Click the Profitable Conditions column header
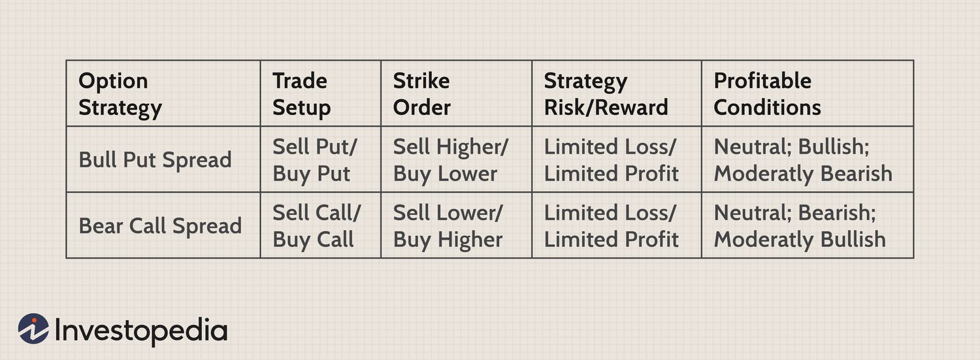 [x=808, y=93]
